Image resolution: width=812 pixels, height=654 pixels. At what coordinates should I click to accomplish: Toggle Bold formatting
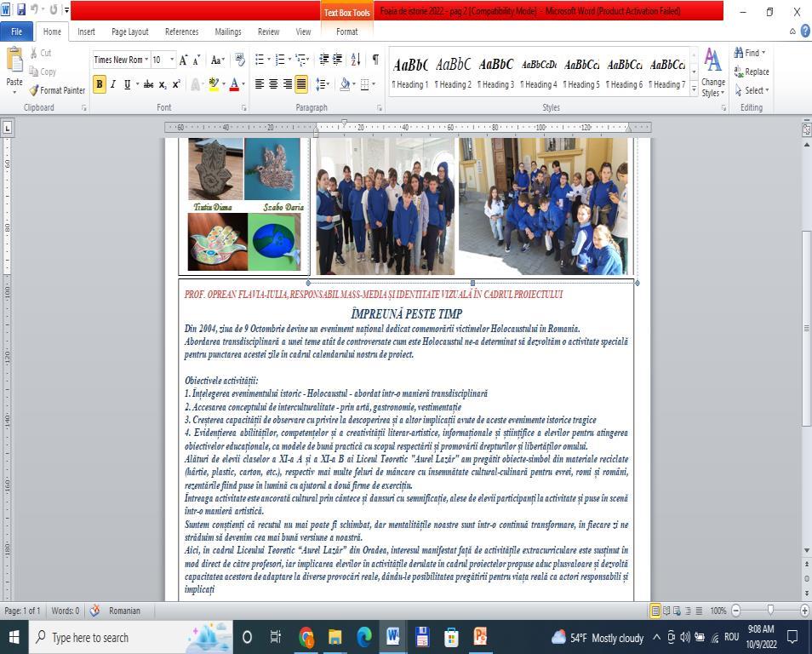tap(100, 84)
